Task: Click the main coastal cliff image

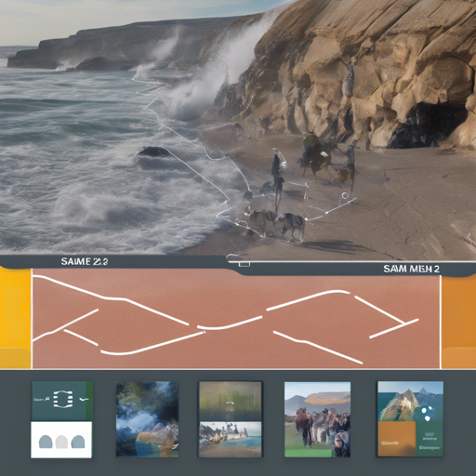Action: 238,127
